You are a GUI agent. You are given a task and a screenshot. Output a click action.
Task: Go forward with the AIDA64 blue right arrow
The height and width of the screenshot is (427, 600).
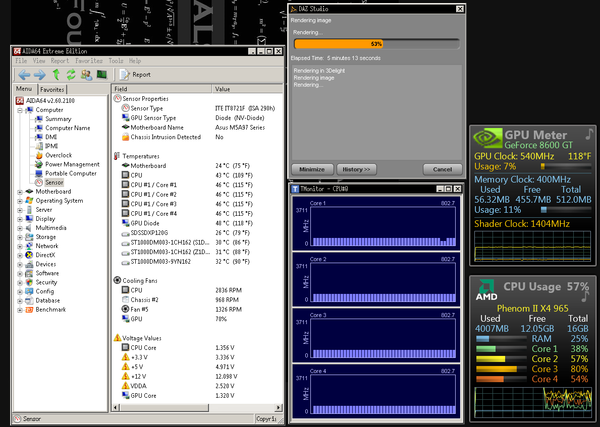click(x=39, y=75)
